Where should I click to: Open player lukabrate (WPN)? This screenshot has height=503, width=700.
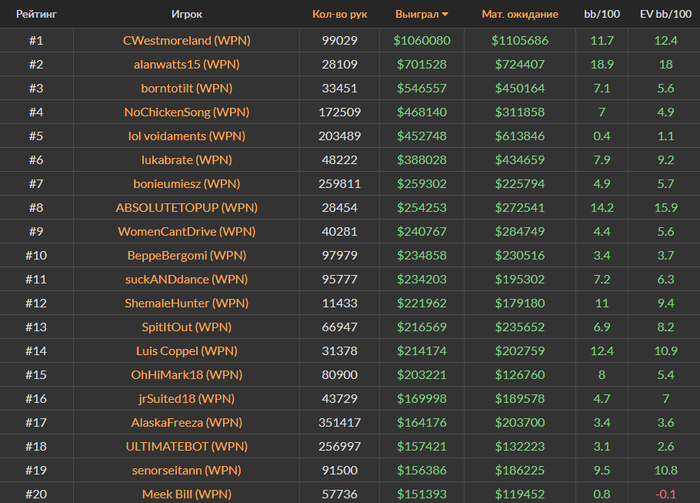click(x=187, y=160)
